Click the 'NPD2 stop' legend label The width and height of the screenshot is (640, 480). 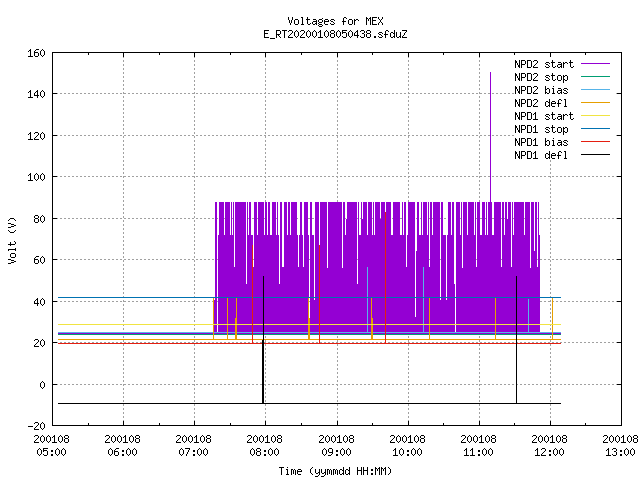[541, 77]
